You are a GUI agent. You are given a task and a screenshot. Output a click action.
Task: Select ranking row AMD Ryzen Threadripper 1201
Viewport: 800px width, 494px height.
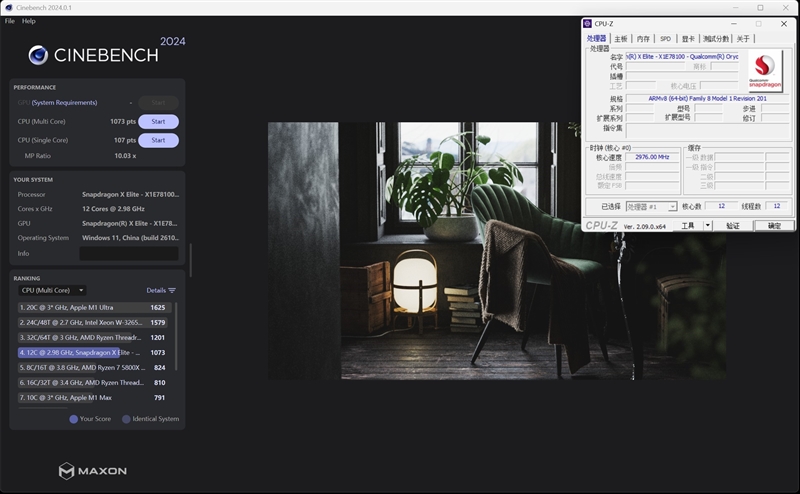coord(92,337)
